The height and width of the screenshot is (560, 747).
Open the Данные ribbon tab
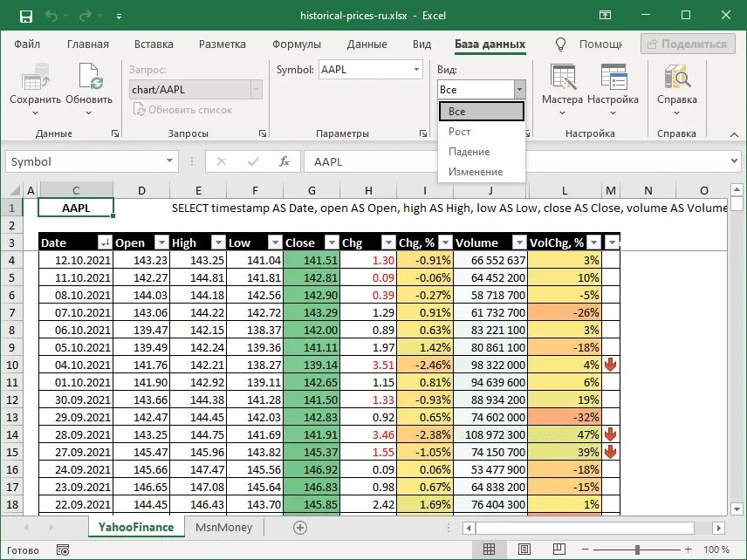(367, 44)
